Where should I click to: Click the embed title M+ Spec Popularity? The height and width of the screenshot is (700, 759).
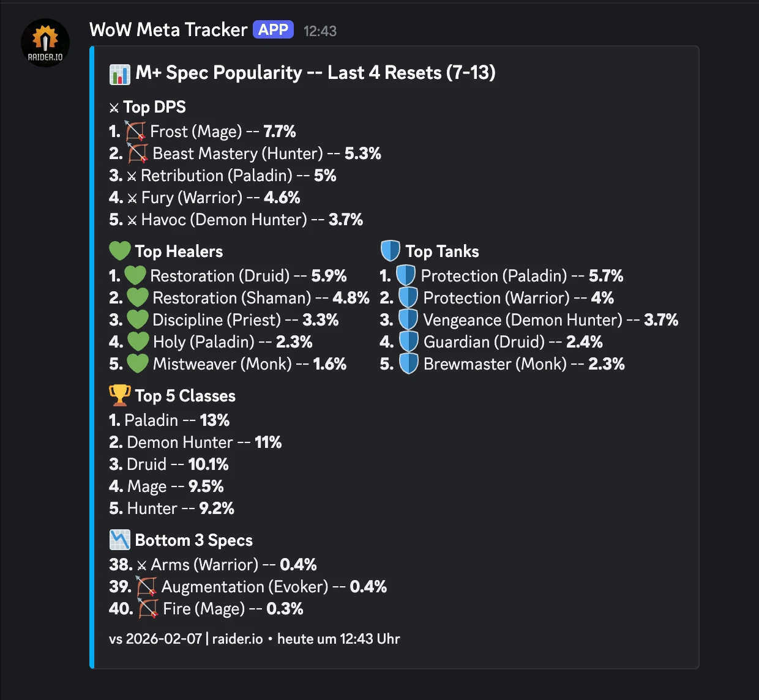click(x=315, y=73)
